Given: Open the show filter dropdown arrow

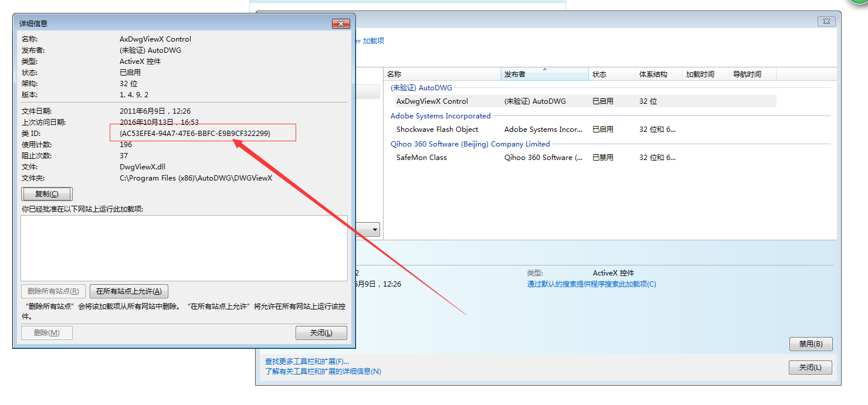Looking at the screenshot, I should pyautogui.click(x=374, y=230).
